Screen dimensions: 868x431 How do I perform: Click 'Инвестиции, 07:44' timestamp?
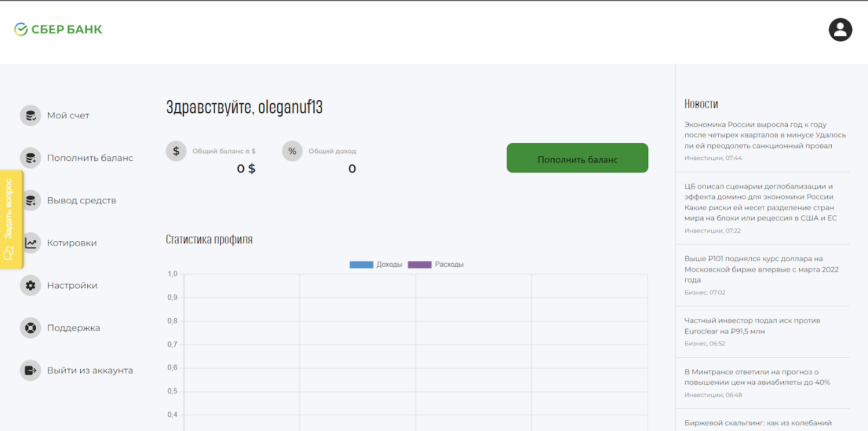[713, 158]
